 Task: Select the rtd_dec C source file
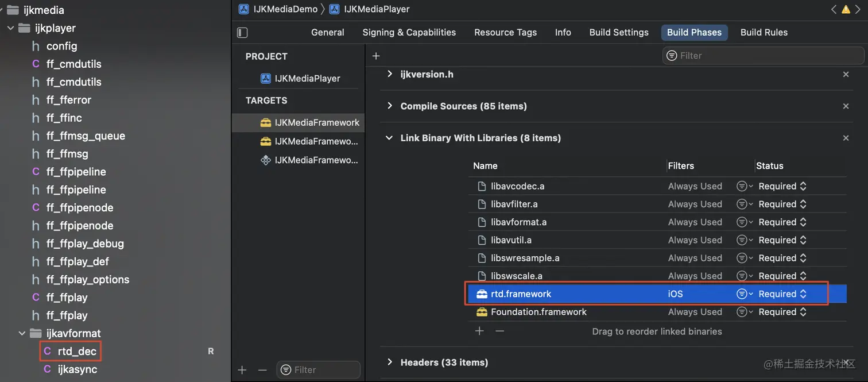[71, 351]
